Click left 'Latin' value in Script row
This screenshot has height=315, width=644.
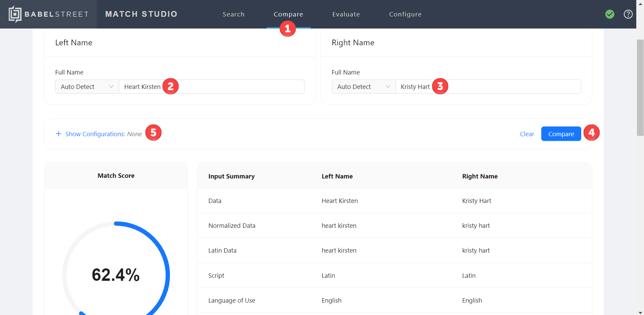[x=328, y=275]
